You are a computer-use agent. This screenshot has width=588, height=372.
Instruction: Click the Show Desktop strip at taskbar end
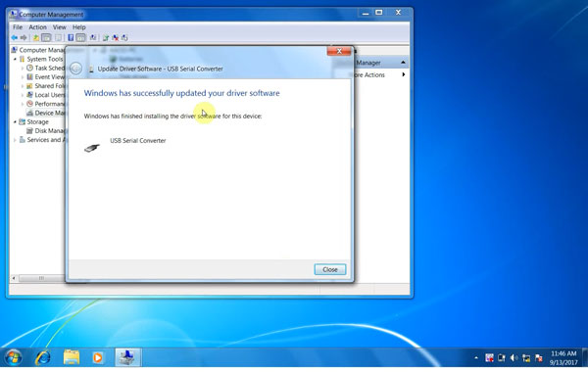point(585,357)
